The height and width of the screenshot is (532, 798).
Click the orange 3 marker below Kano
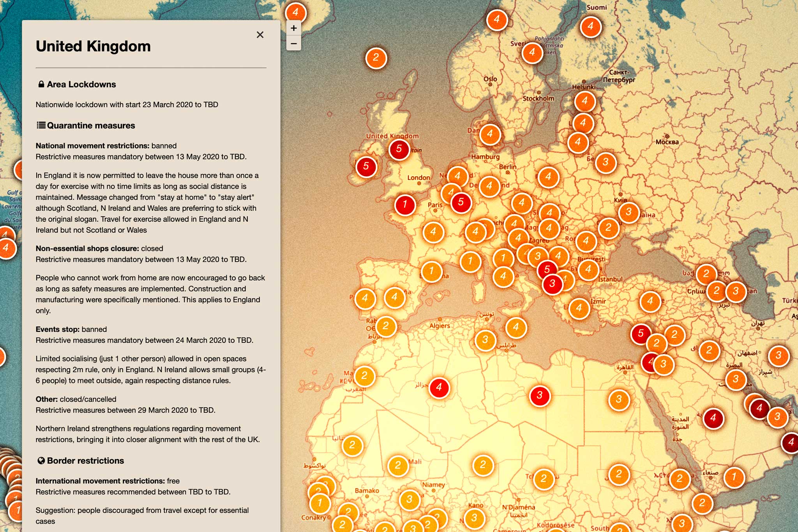tap(474, 518)
